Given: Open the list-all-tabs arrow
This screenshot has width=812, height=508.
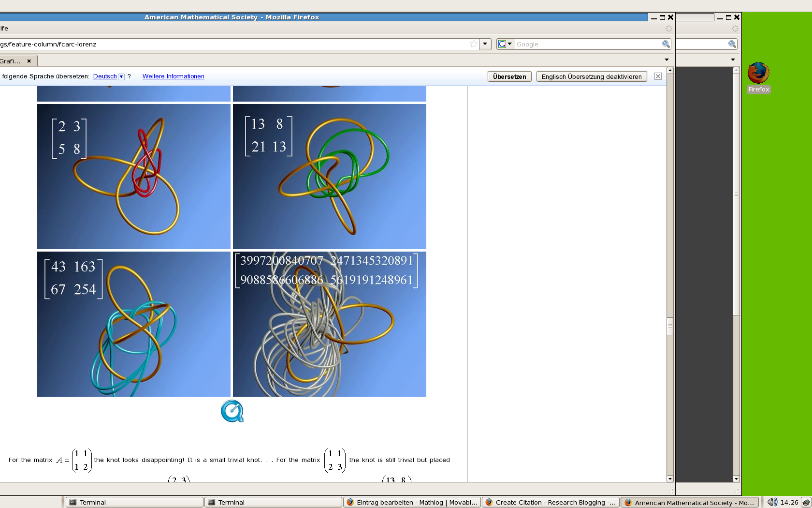Looking at the screenshot, I should [667, 60].
